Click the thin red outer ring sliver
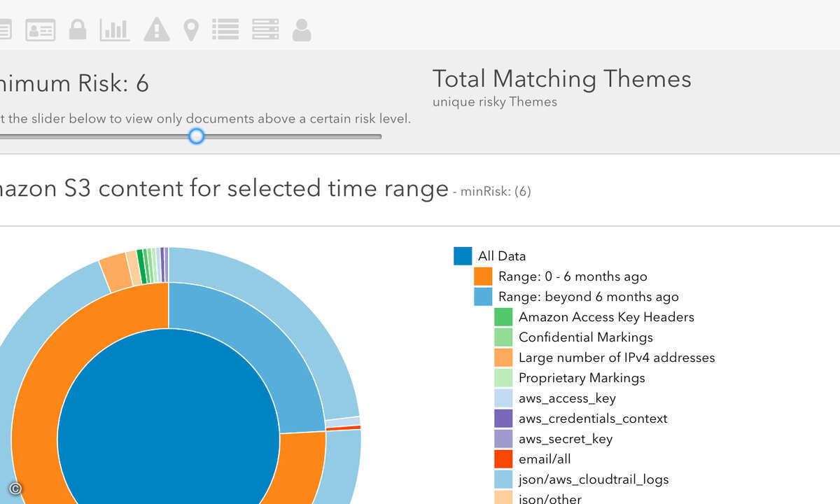840x504 pixels. pyautogui.click(x=343, y=428)
